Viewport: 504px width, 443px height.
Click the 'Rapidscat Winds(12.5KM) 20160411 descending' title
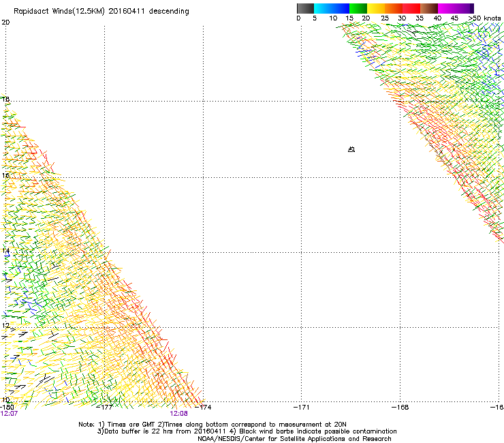[101, 12]
